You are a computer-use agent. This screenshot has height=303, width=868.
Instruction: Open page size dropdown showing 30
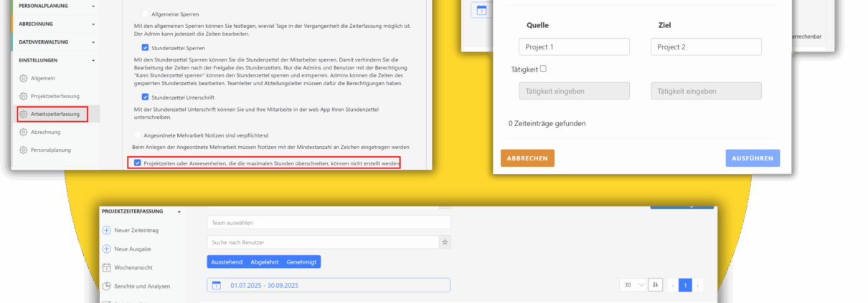[632, 285]
